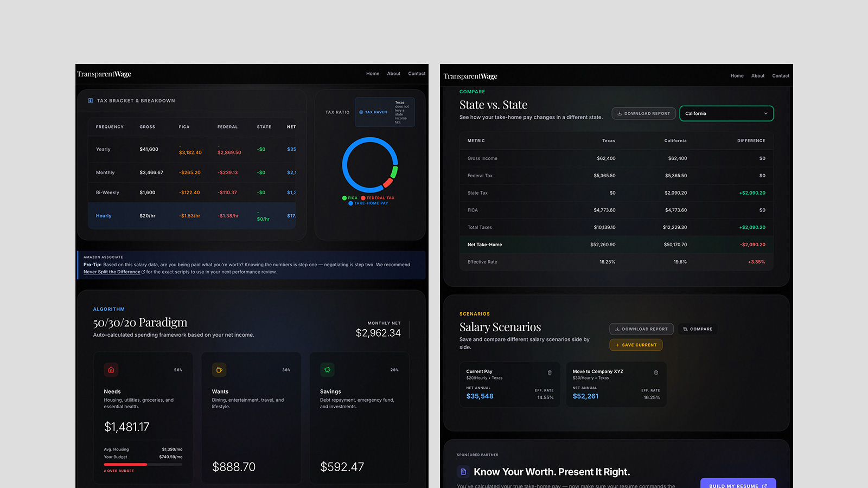Click the $2,090.20 California state tax value
The image size is (868, 488).
675,193
